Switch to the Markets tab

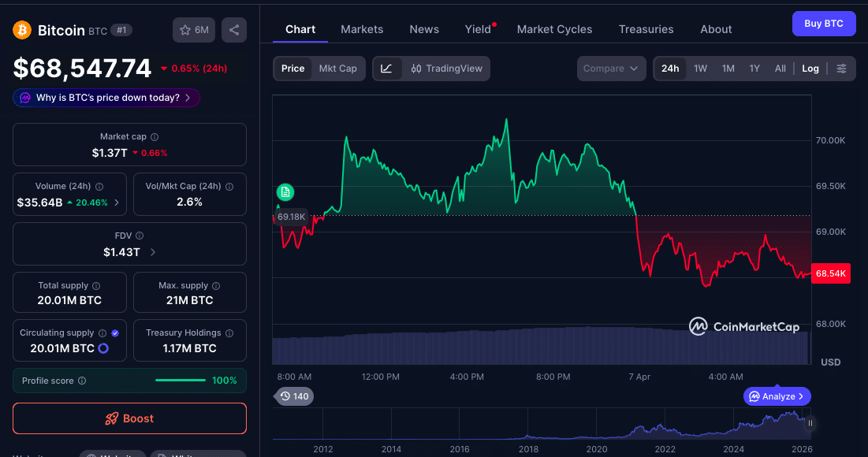(x=362, y=29)
